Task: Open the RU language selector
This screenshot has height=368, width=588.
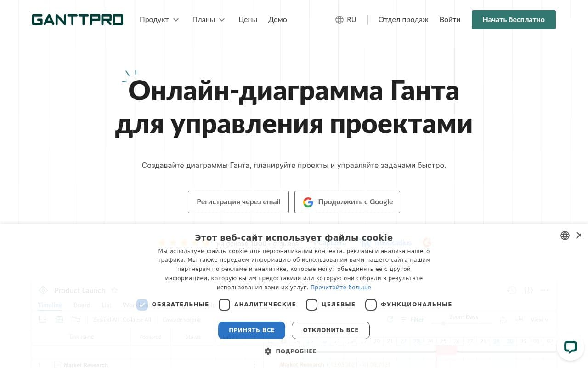Action: [351, 20]
